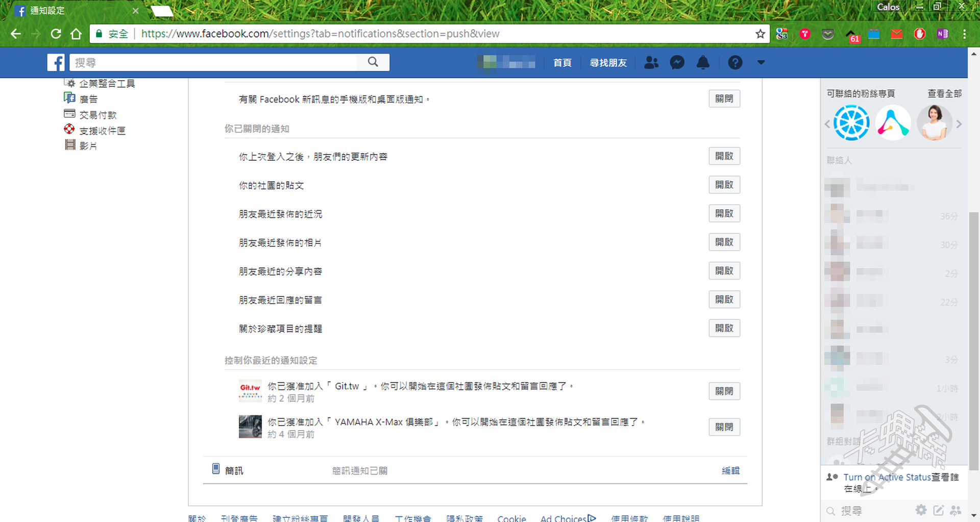
Task: Enable 你的社團的貼文 notification
Action: [x=724, y=185]
